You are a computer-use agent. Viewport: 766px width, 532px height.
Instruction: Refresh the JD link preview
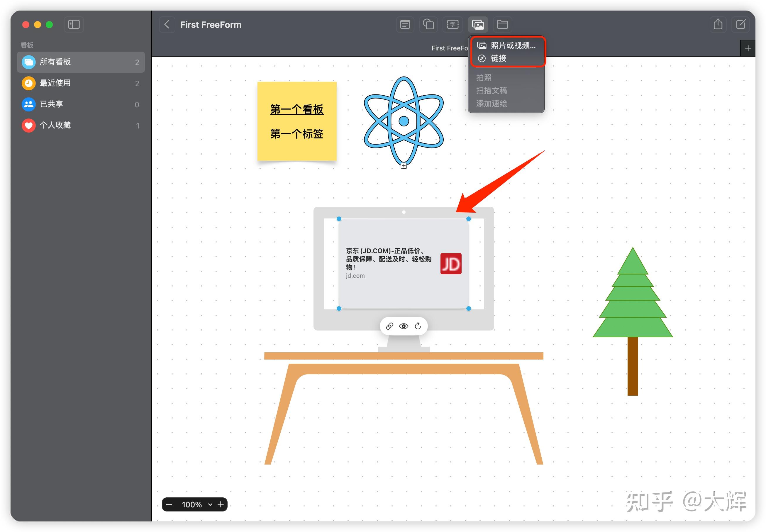pos(418,326)
